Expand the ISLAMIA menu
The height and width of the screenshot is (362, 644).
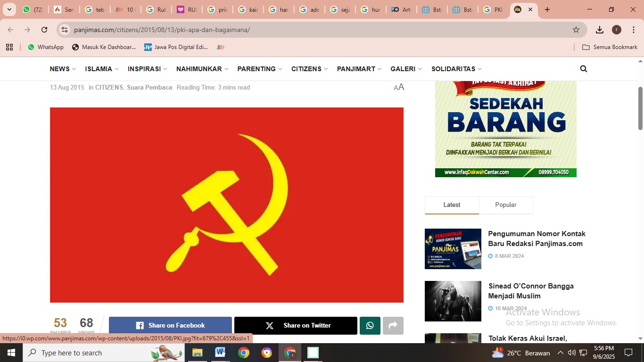[102, 69]
